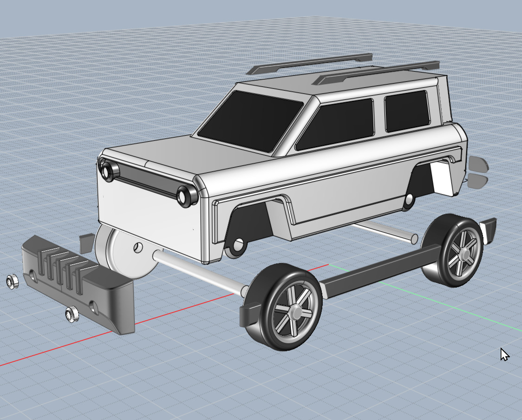Select the rear side window glass
The height and width of the screenshot is (420, 522).
click(407, 111)
